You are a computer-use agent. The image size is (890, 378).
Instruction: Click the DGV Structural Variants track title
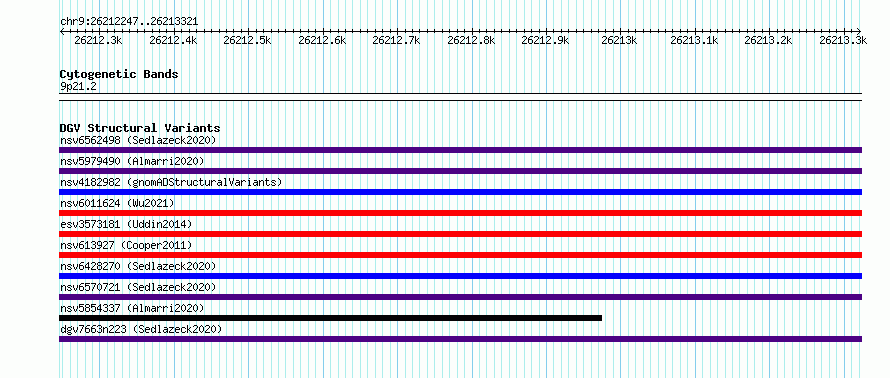pos(140,128)
